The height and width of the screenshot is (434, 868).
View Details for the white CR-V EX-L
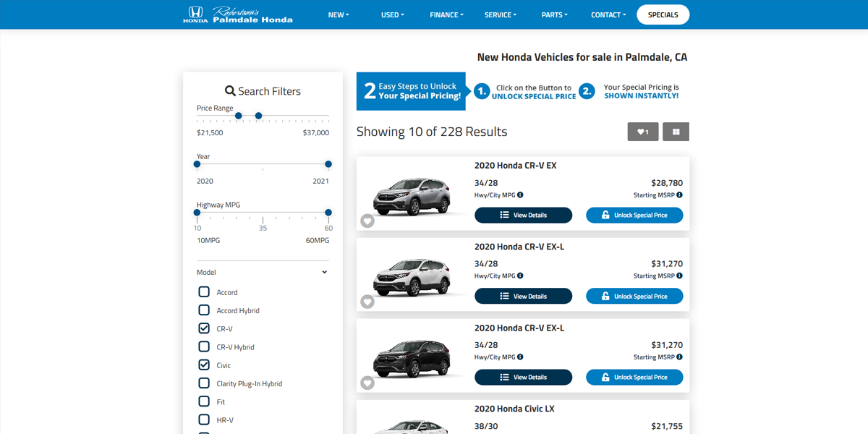click(523, 296)
